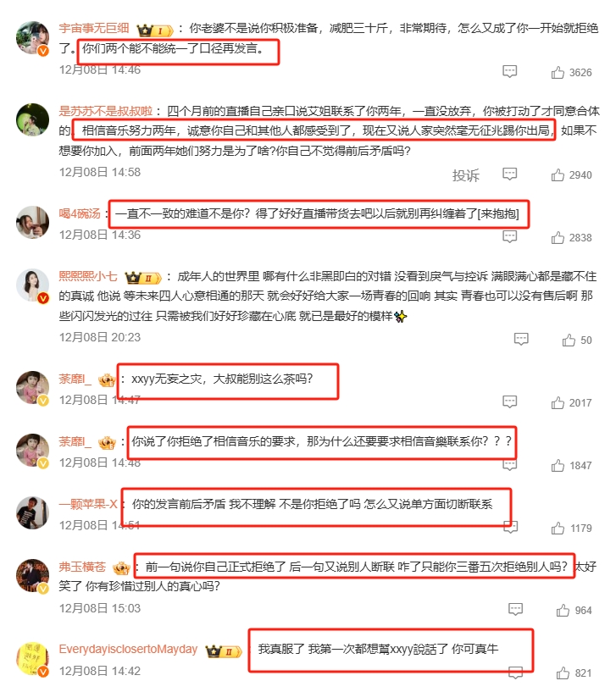Like the comment with 964 likes
616x692 pixels.
pyautogui.click(x=563, y=611)
